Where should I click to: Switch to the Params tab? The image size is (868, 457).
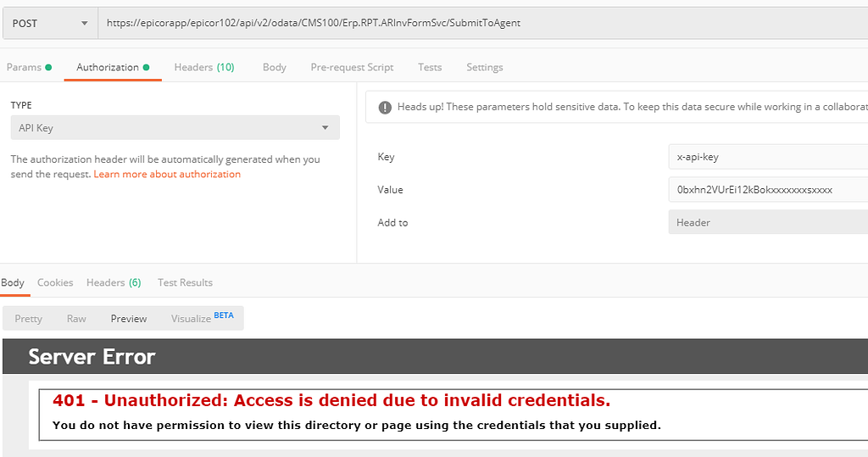click(x=29, y=67)
